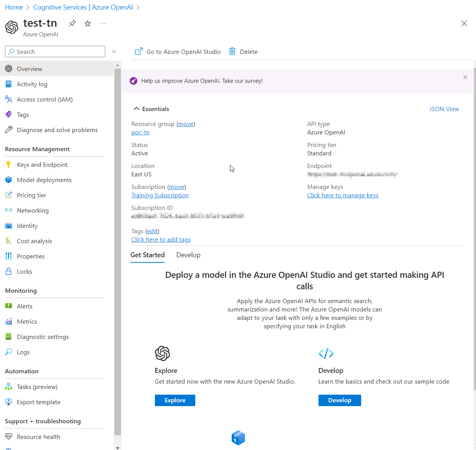
Task: Click the Locks padlock icon
Action: click(9, 271)
